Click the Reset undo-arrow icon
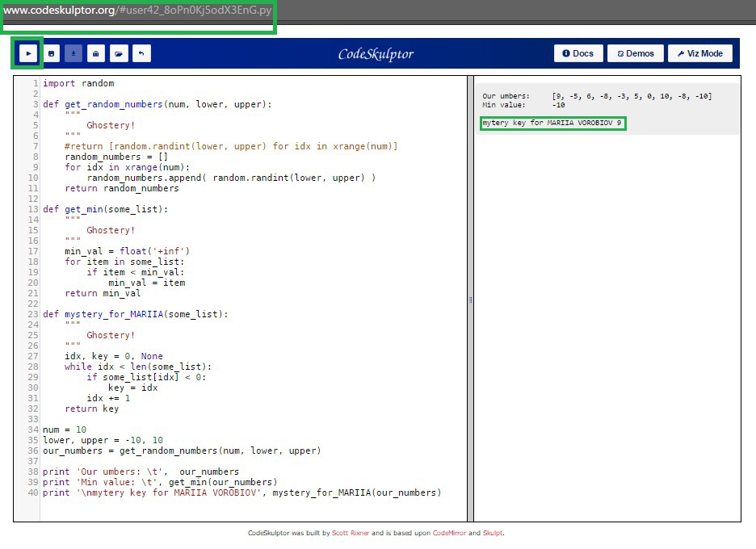 click(x=141, y=53)
